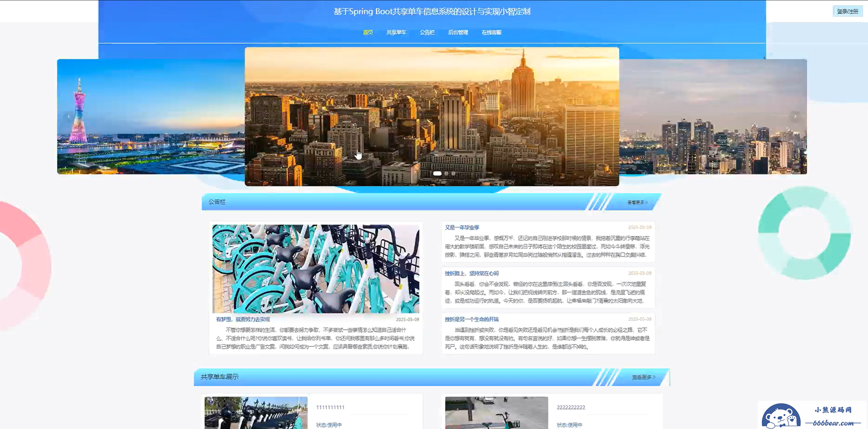
Task: Open the bike 2222222222 thumbnail
Action: [497, 413]
